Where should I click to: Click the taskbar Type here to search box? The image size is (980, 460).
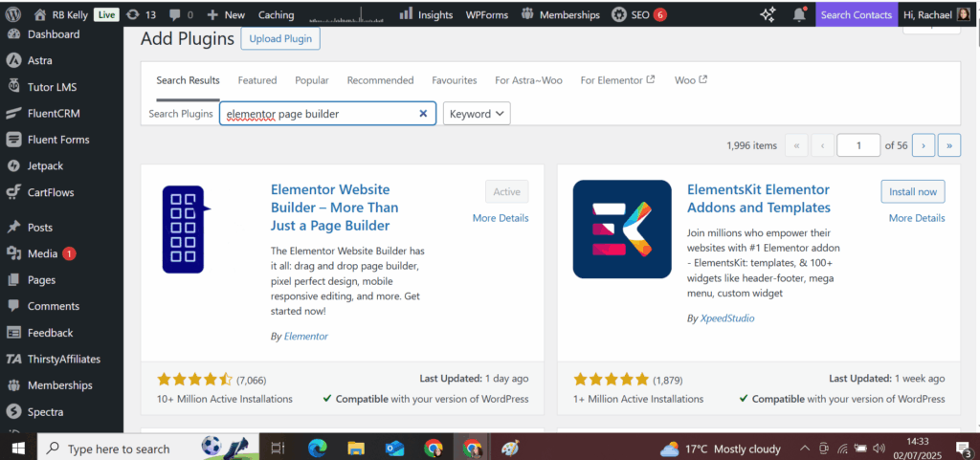click(150, 449)
